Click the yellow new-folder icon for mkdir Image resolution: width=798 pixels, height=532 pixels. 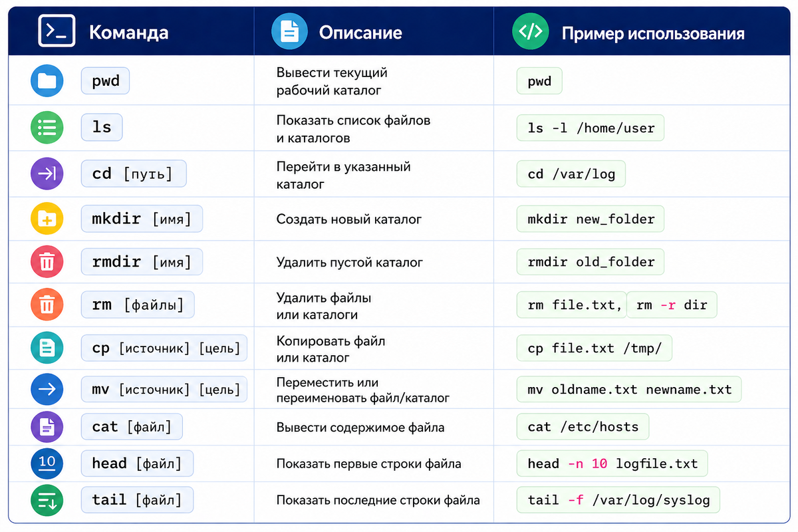[47, 219]
